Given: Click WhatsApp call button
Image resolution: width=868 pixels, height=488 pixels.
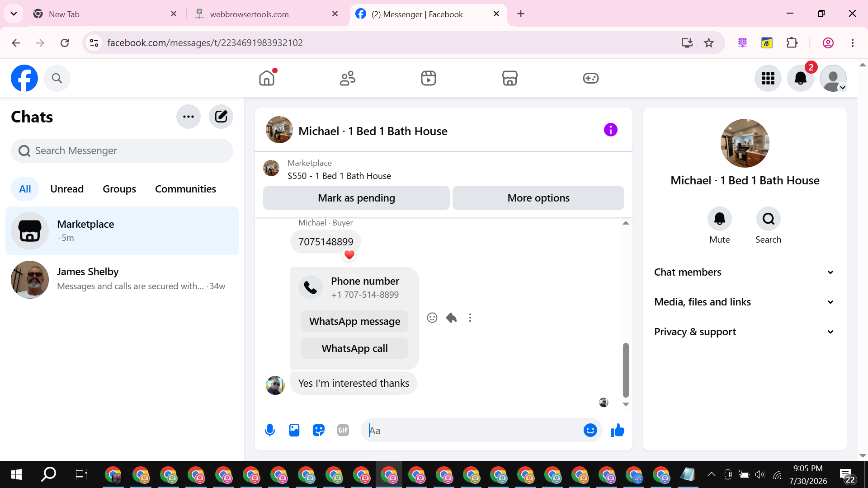Looking at the screenshot, I should coord(354,348).
